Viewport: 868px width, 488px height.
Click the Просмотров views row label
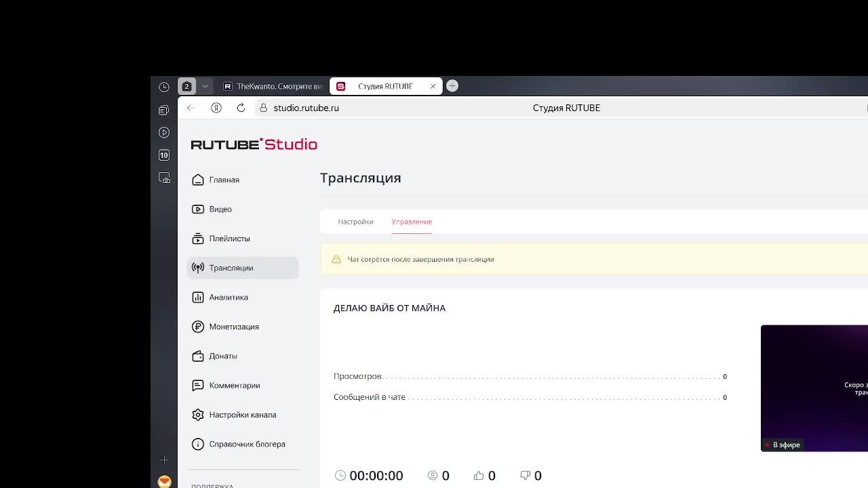pos(357,376)
